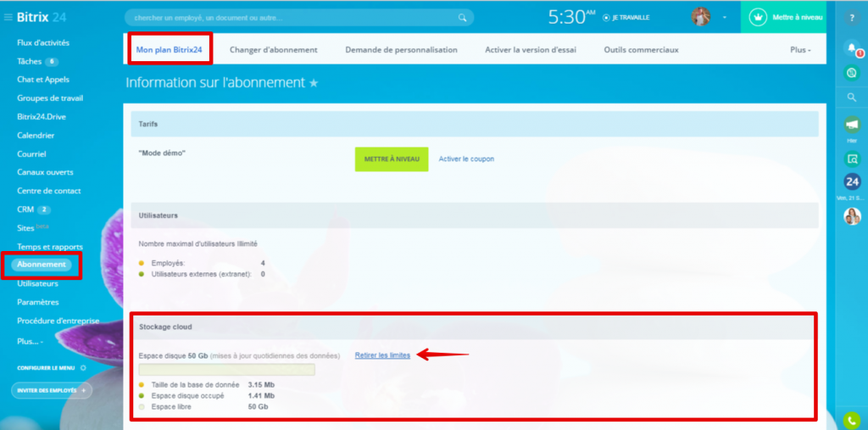Click the green Espace disque occupé dot
Viewport: 868px width, 430px height.
(142, 395)
